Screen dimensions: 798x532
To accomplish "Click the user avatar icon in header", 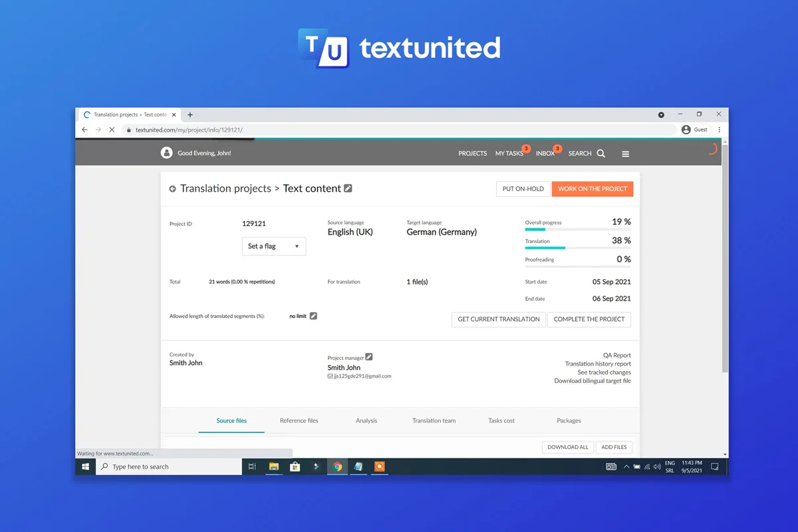I will 166,153.
